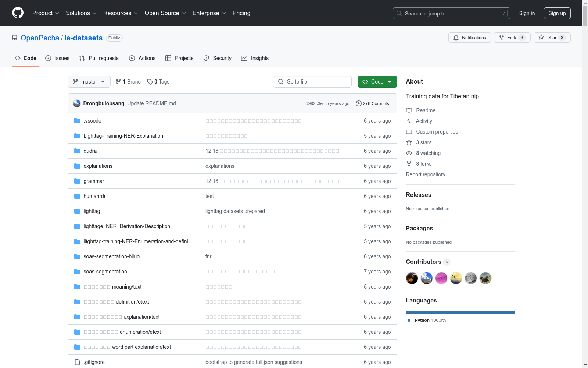The width and height of the screenshot is (588, 368).
Task: Click the Activity pulse icon
Action: point(409,121)
